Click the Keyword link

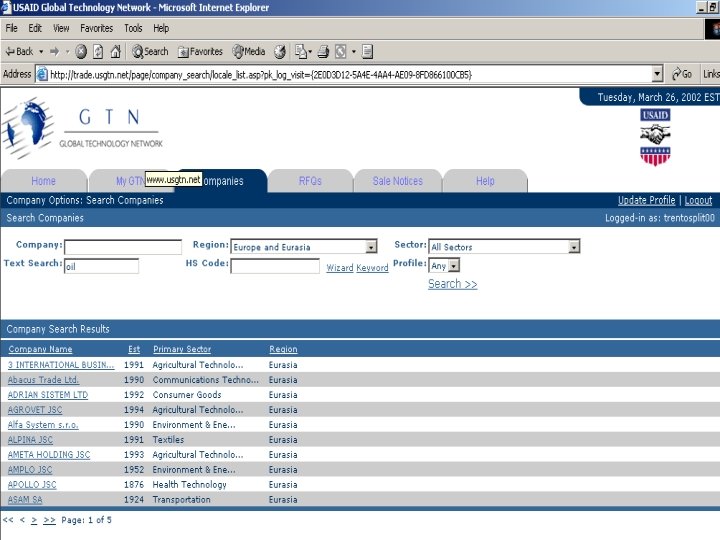[x=372, y=268]
